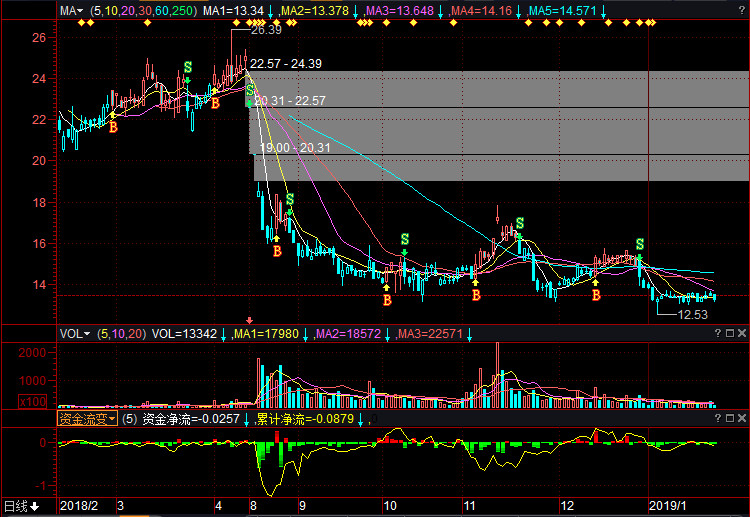Click the leftmost green S sell marker

point(187,69)
